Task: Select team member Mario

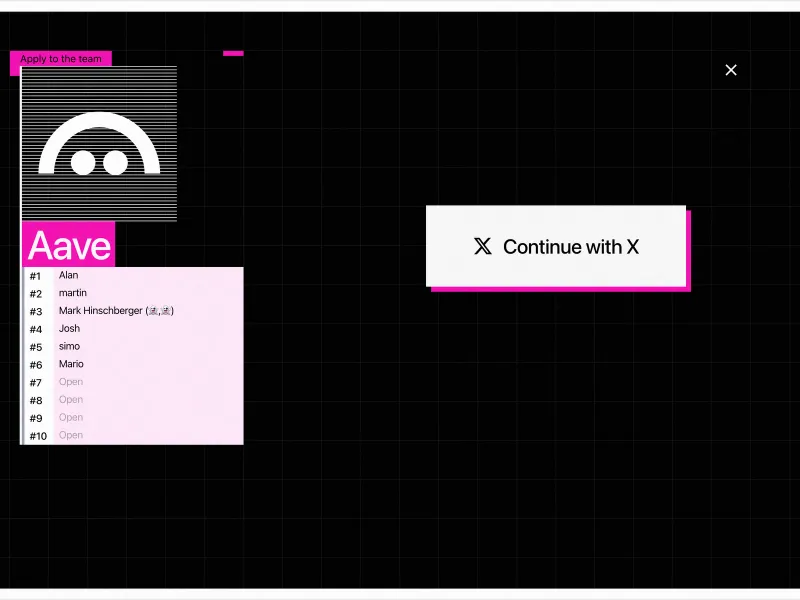Action: point(71,364)
